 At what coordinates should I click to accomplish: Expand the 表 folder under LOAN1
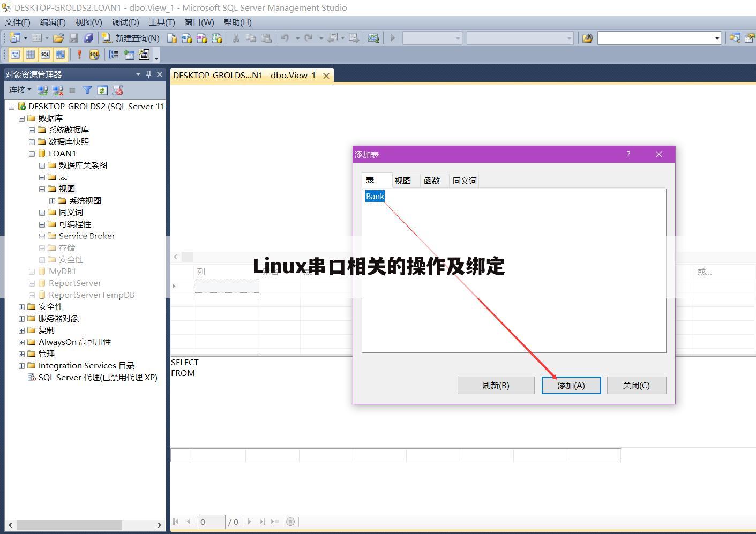point(42,177)
